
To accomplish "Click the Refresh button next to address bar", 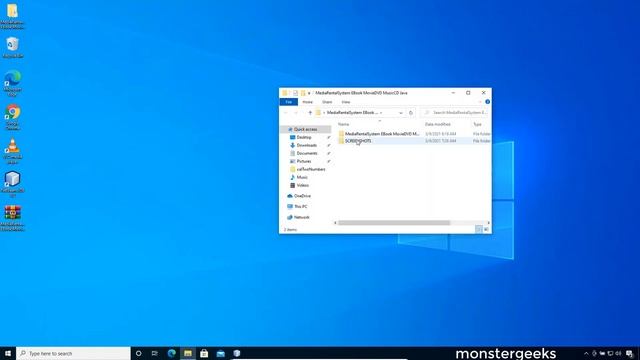I will coord(411,113).
